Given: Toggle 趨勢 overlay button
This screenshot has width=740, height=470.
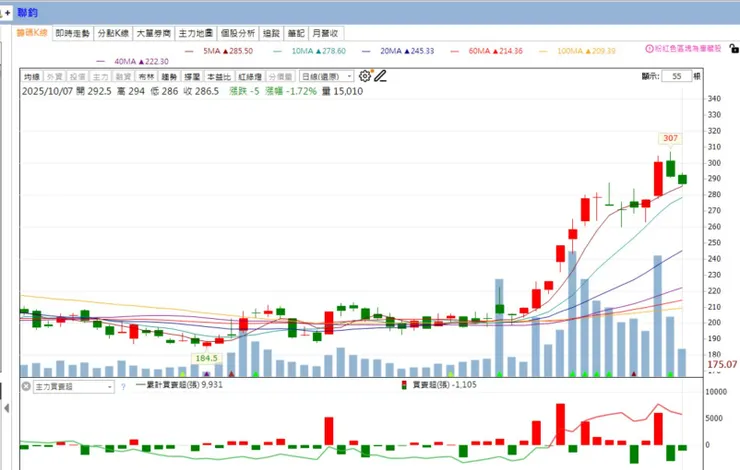Looking at the screenshot, I should tap(169, 76).
